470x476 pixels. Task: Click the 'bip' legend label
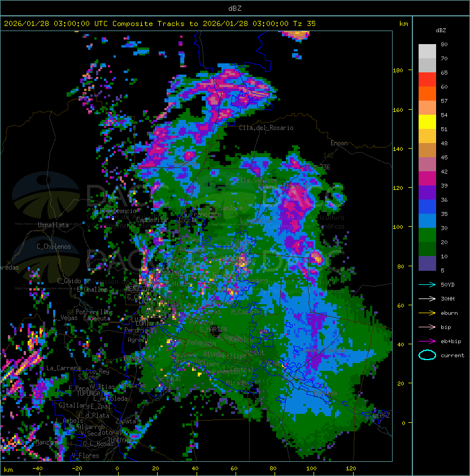(x=446, y=327)
